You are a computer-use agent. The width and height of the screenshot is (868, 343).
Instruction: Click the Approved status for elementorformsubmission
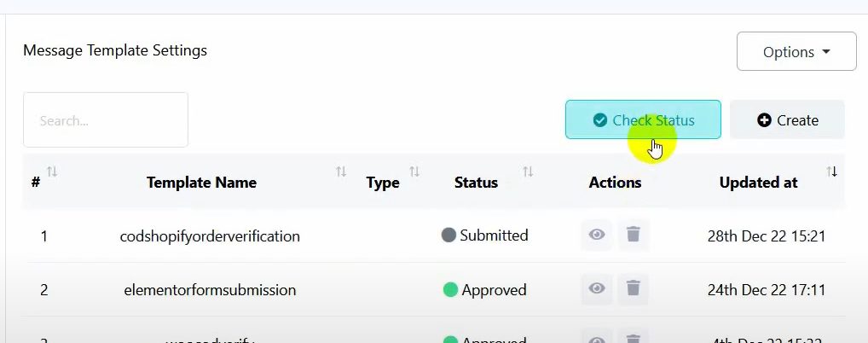point(484,290)
